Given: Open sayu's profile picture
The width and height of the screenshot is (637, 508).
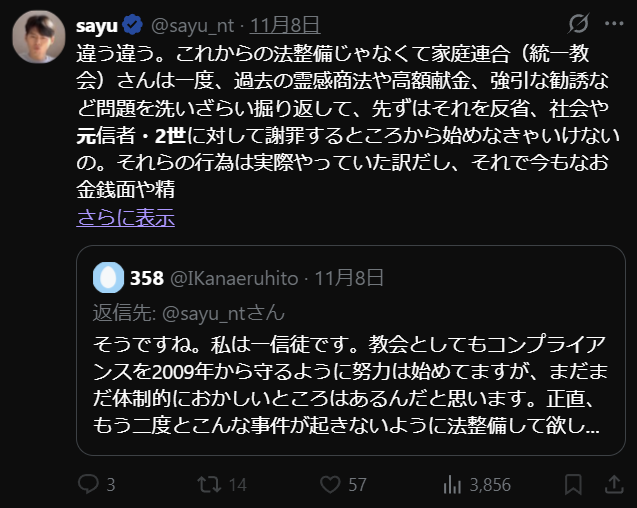Looking at the screenshot, I should (39, 37).
